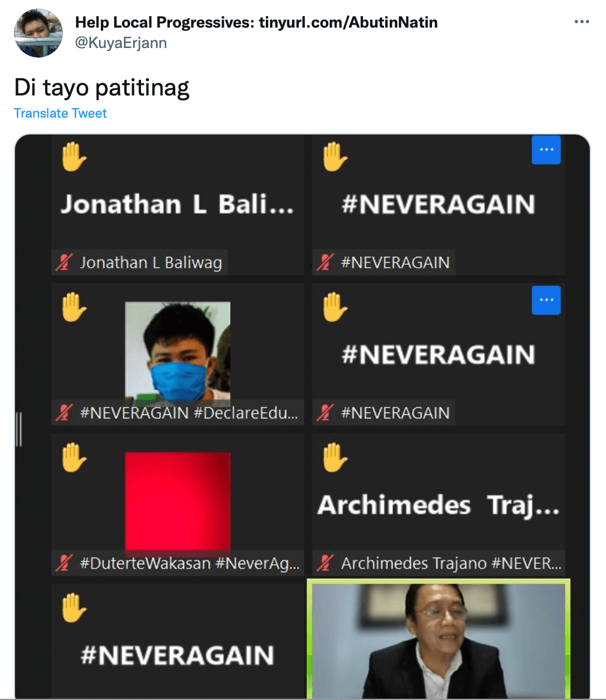Screen dimensions: 606x700
Task: Select the active speaker video with green border
Action: (439, 639)
